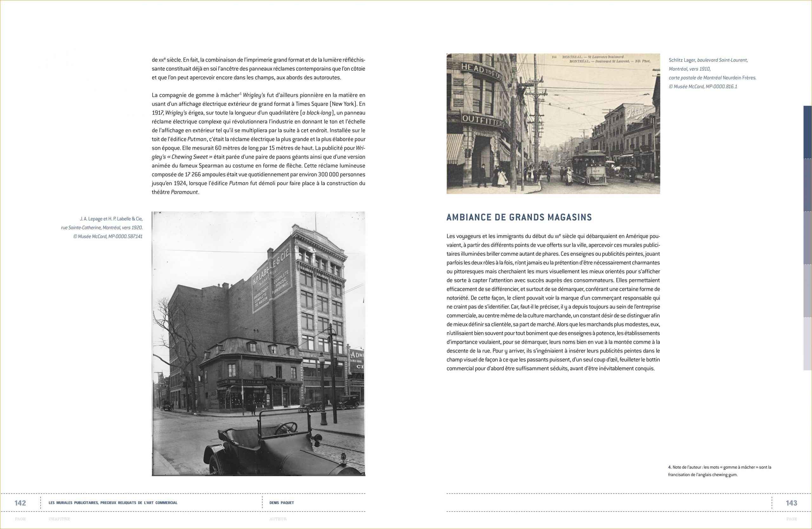Viewport: 812px width, 529px height.
Task: Click the author name DENIS PAQUET
Action: click(x=281, y=503)
